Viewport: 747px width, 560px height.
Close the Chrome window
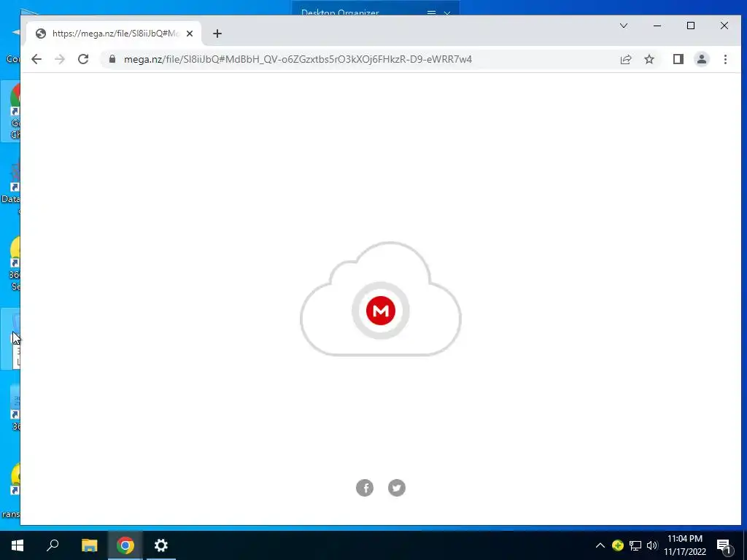724,26
